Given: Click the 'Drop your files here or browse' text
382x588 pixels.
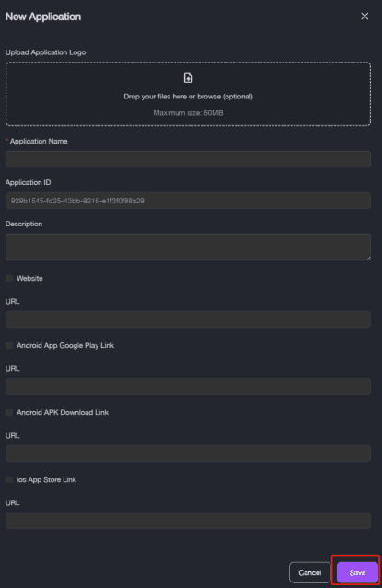Looking at the screenshot, I should [x=188, y=97].
